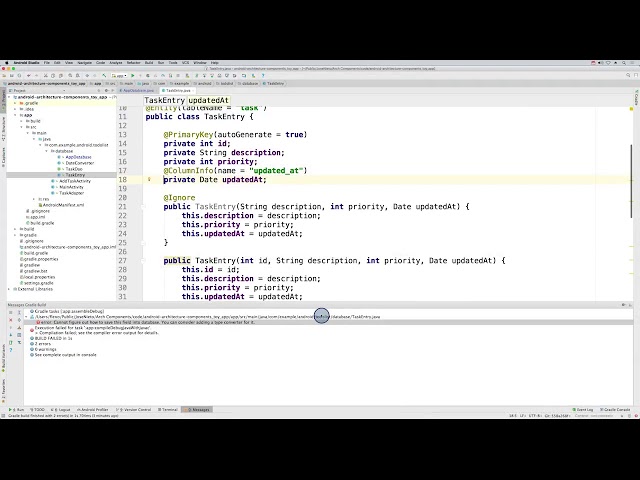Screen dimensions: 640x480
Task: Click the Project panel settings gear icon
Action: 106,91
